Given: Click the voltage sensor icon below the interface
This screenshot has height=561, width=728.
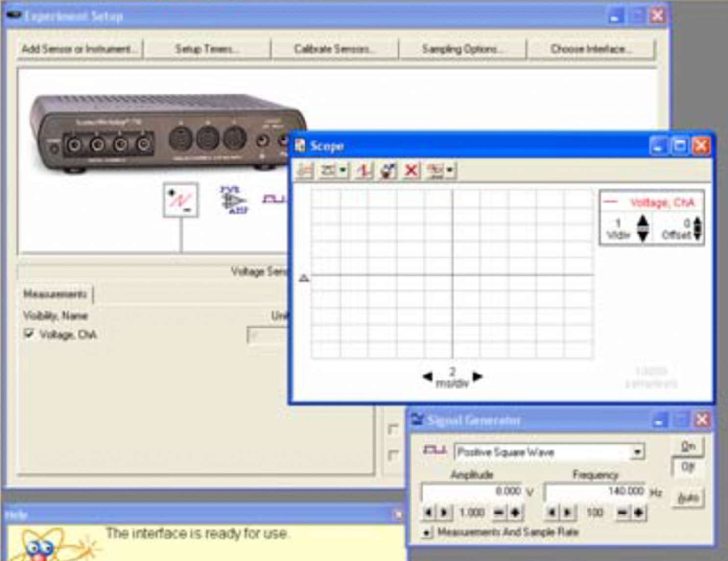Looking at the screenshot, I should (x=181, y=200).
